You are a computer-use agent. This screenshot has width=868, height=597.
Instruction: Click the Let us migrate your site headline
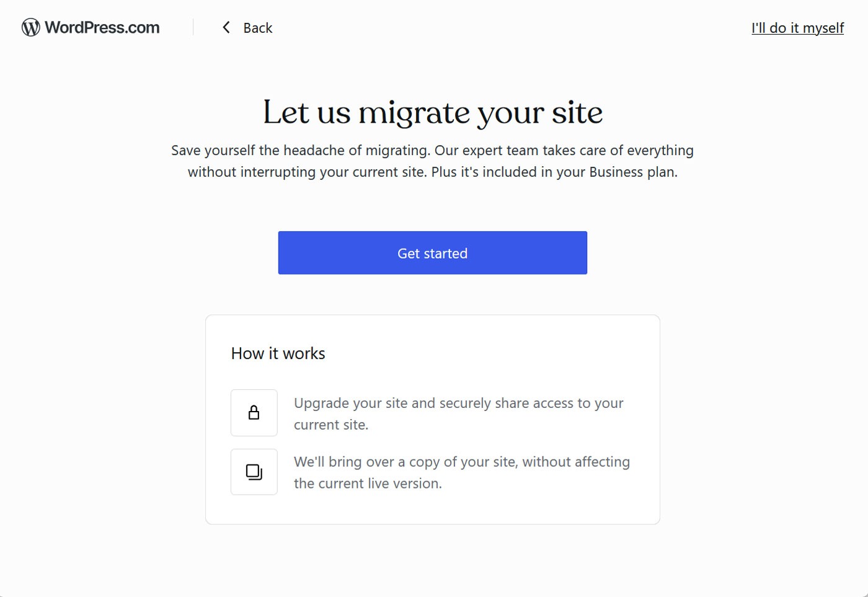[433, 113]
